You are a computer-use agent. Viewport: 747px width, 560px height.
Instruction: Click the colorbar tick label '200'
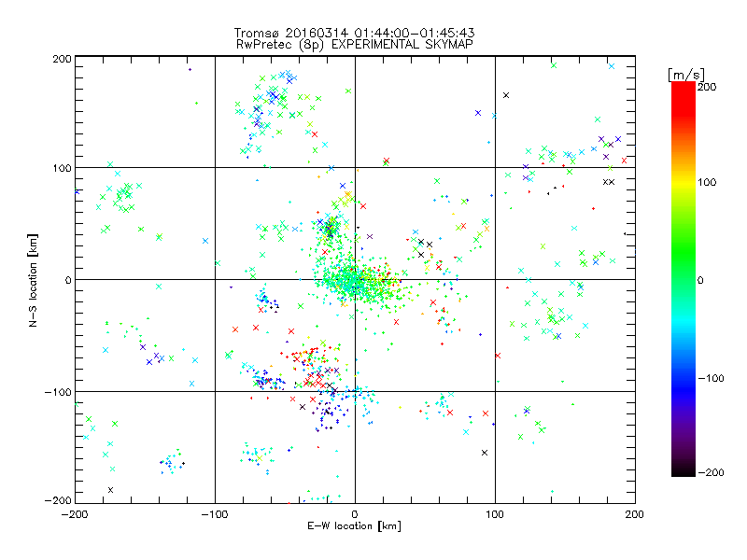point(707,87)
